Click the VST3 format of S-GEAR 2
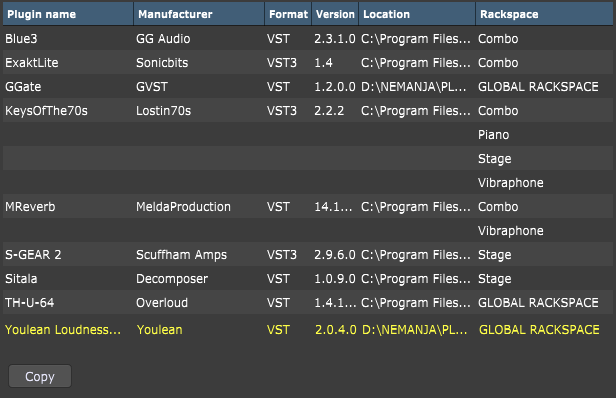Viewport: 616px width, 398px height. pos(282,255)
